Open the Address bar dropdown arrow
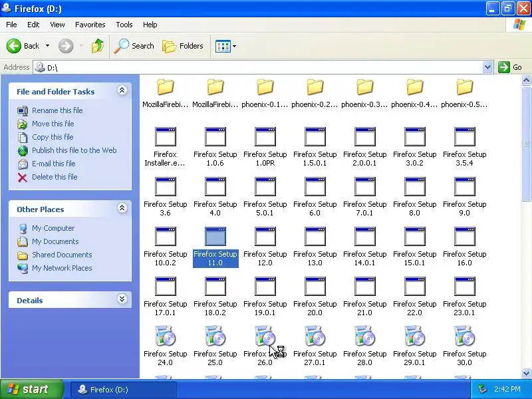532x399 pixels. 487,67
